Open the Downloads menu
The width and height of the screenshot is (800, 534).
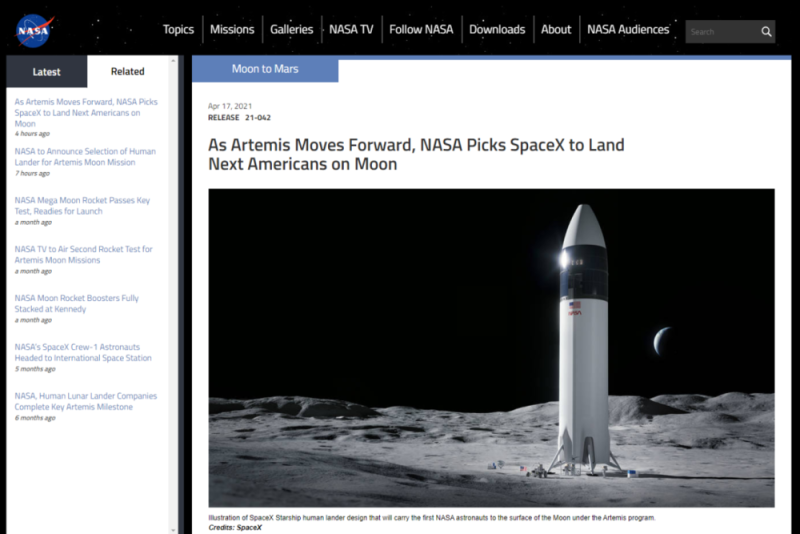pos(497,29)
